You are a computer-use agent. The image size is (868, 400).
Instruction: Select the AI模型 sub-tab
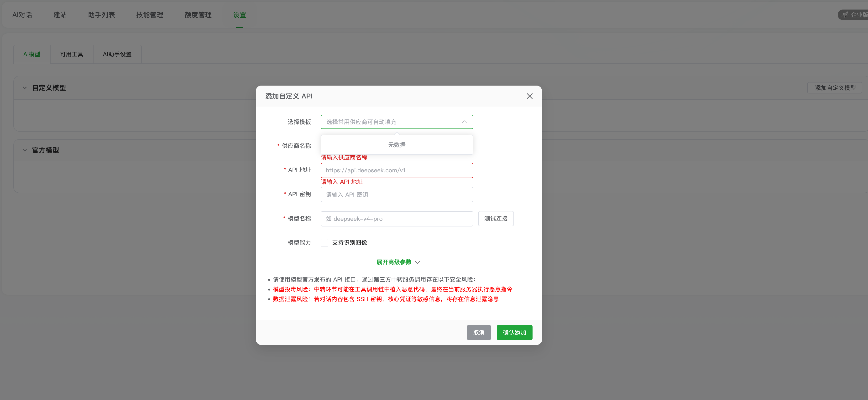(32, 54)
